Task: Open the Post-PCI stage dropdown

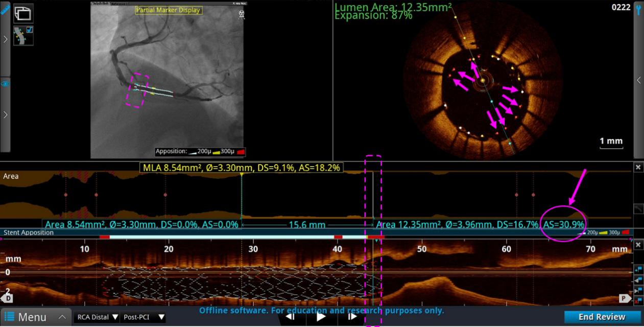Action: [x=144, y=317]
